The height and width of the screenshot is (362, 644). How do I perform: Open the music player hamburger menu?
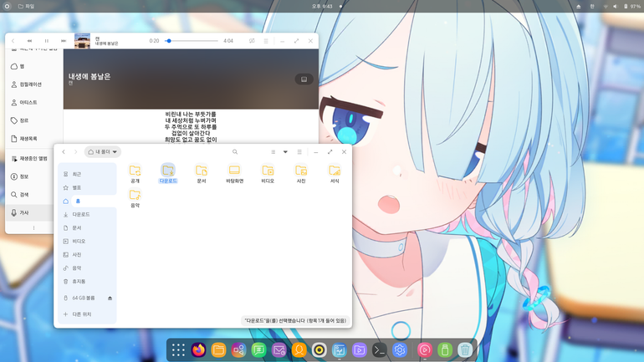266,41
